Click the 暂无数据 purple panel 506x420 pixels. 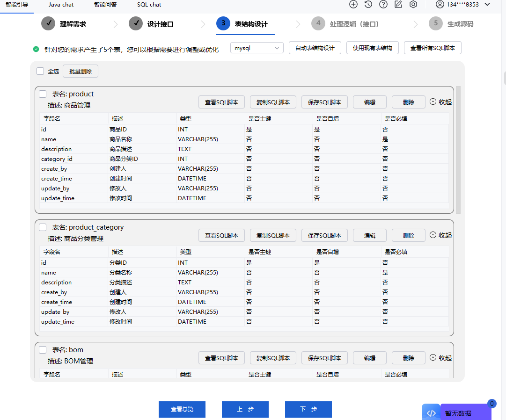point(465,413)
